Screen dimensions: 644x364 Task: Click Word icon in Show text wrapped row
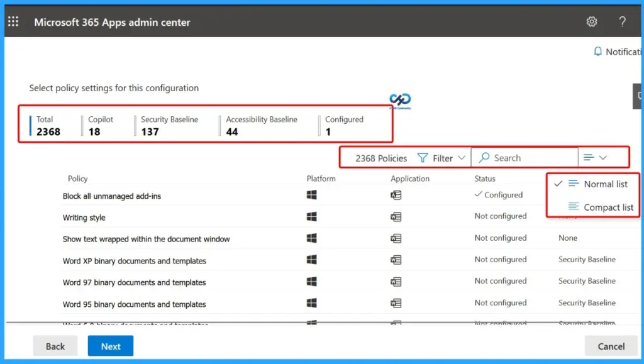(396, 238)
